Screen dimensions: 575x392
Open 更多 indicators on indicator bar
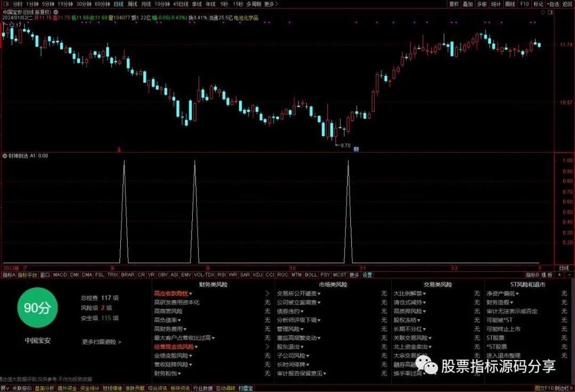354,275
